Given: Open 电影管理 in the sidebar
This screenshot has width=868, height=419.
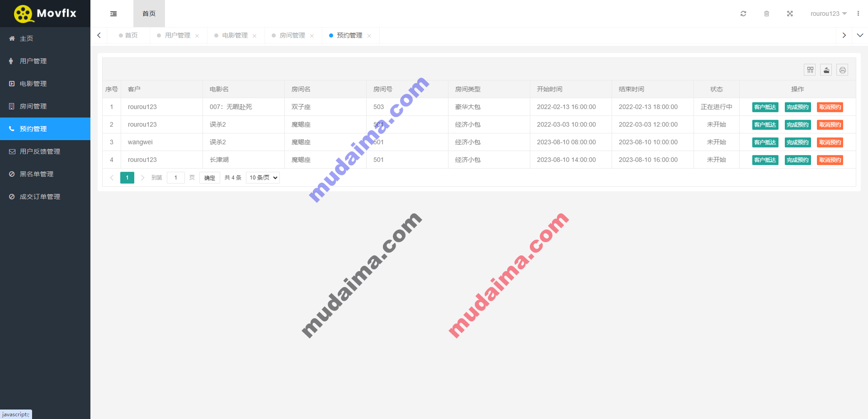Looking at the screenshot, I should pos(45,84).
